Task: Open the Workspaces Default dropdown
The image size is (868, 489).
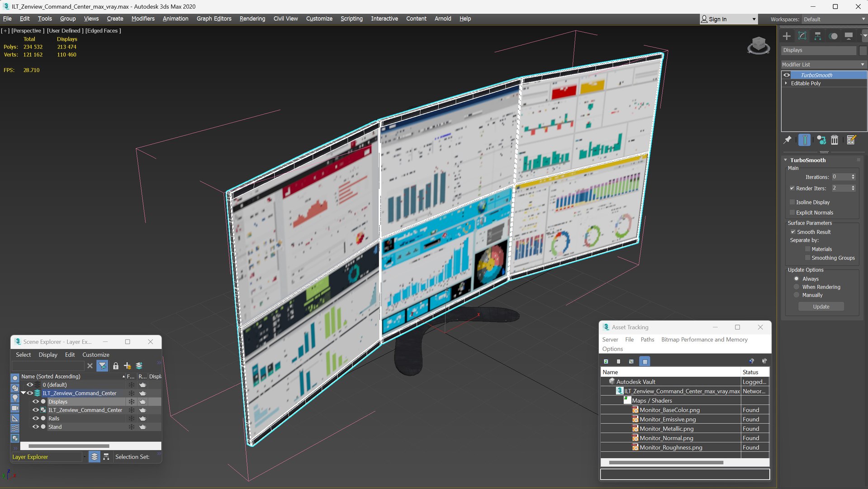Action: click(x=834, y=19)
